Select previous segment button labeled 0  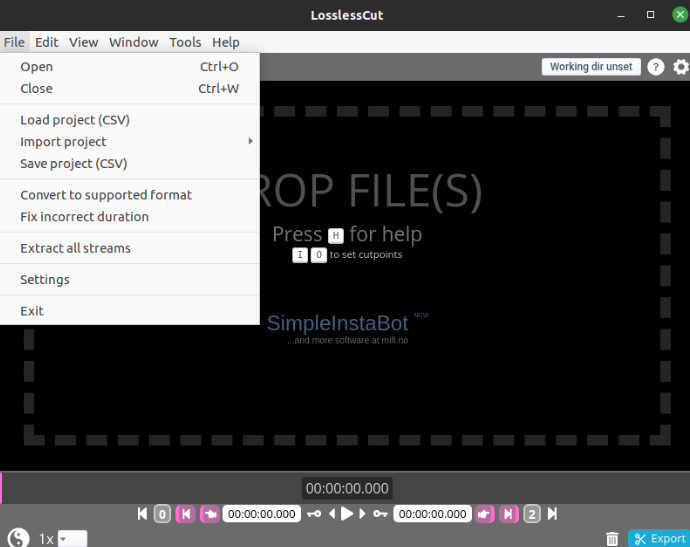point(162,514)
